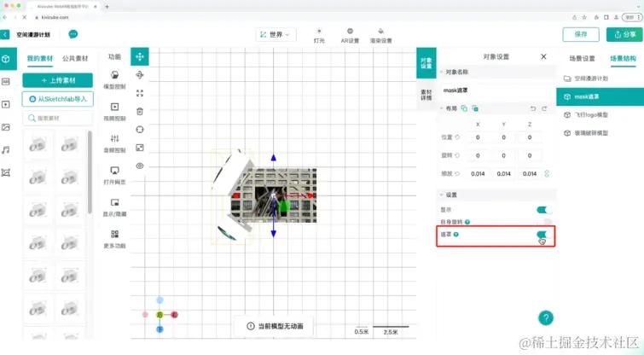Reset the 位置 values icon

[457, 137]
